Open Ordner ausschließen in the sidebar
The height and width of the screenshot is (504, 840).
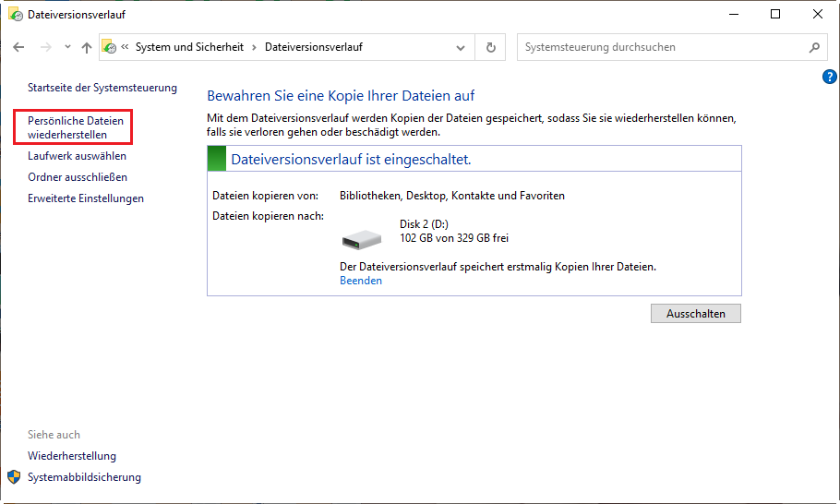(x=78, y=177)
